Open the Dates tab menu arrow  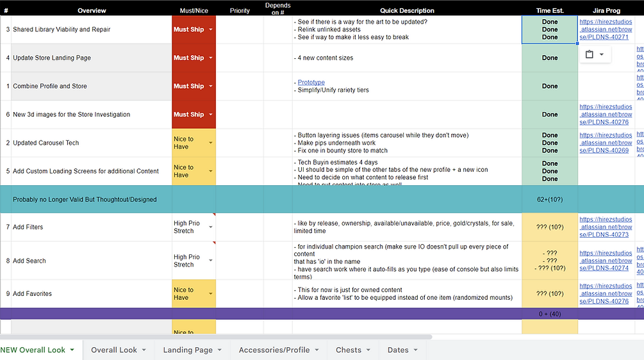[416, 350]
